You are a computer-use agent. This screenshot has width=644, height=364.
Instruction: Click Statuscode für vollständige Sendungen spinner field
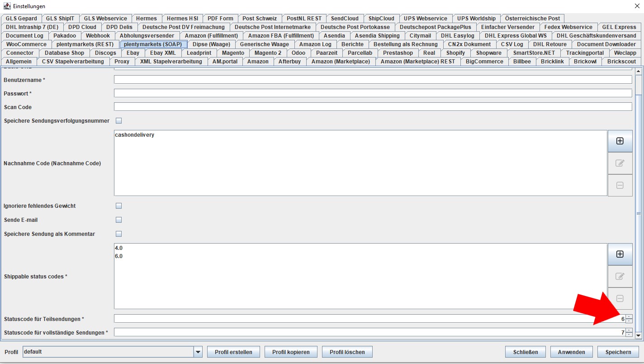(370, 332)
